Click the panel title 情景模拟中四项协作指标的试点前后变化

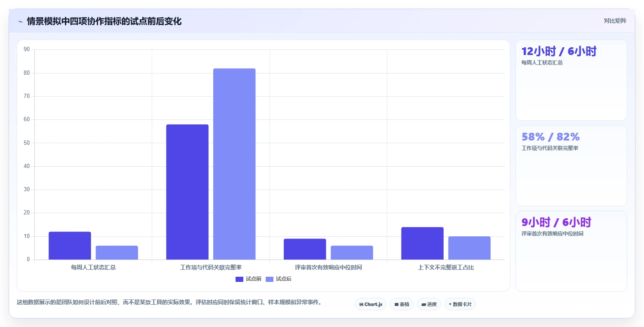(104, 21)
